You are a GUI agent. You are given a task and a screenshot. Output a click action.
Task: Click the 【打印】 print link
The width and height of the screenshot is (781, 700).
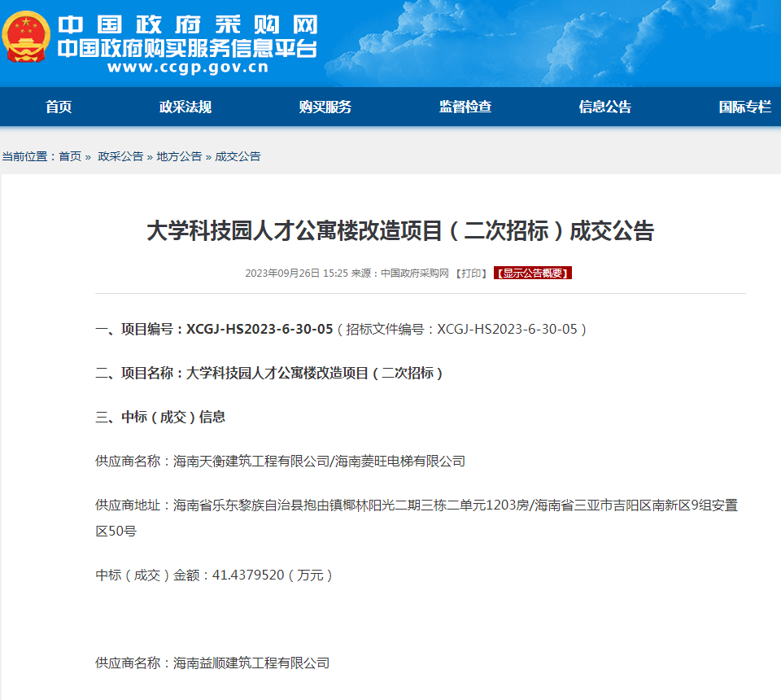[x=471, y=273]
